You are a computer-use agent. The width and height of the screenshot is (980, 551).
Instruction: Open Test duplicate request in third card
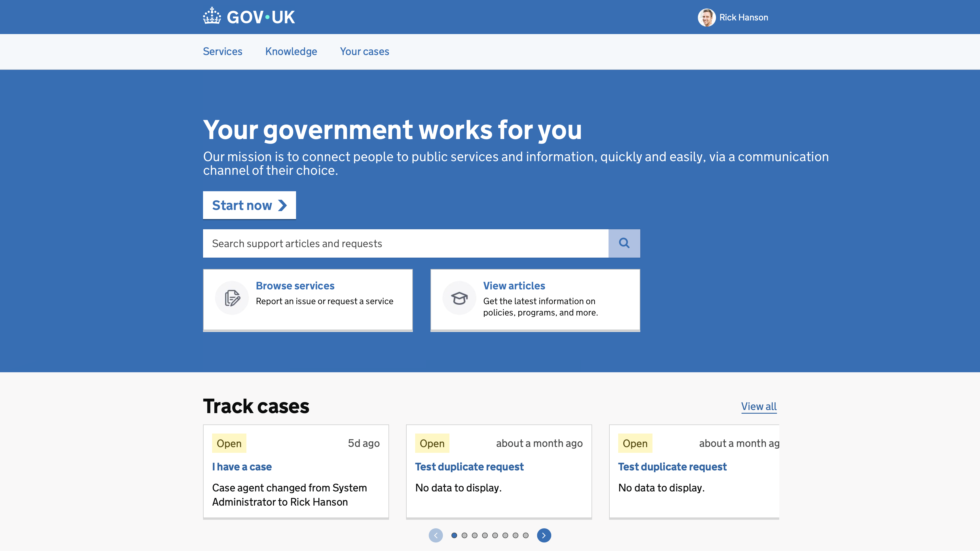click(672, 466)
